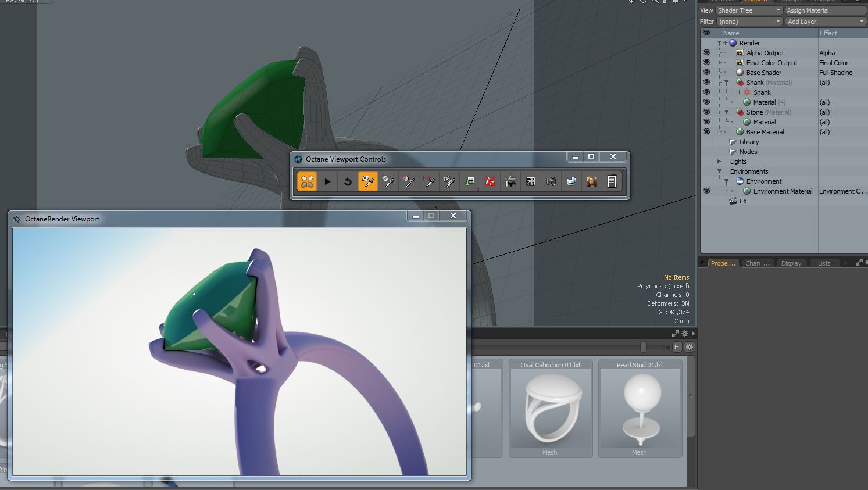
Task: Select the Nodes folder
Action: coord(748,152)
